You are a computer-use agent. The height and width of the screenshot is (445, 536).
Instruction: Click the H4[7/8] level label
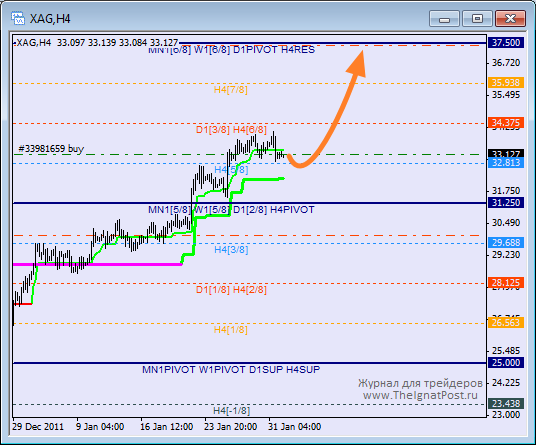click(231, 90)
